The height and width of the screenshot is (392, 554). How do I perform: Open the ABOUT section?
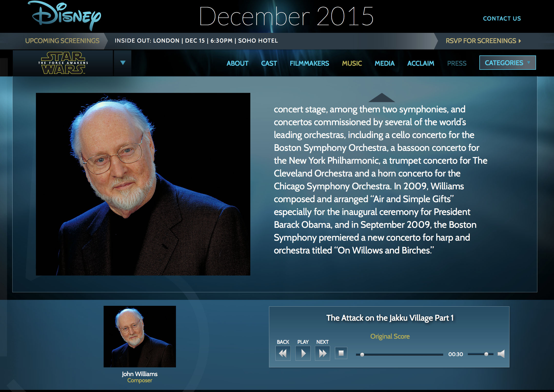236,63
